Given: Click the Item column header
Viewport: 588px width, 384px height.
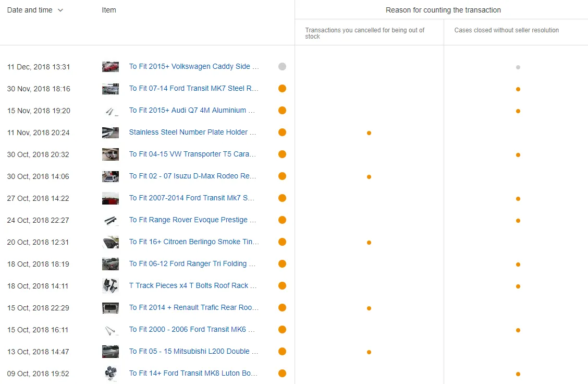Looking at the screenshot, I should pyautogui.click(x=109, y=10).
